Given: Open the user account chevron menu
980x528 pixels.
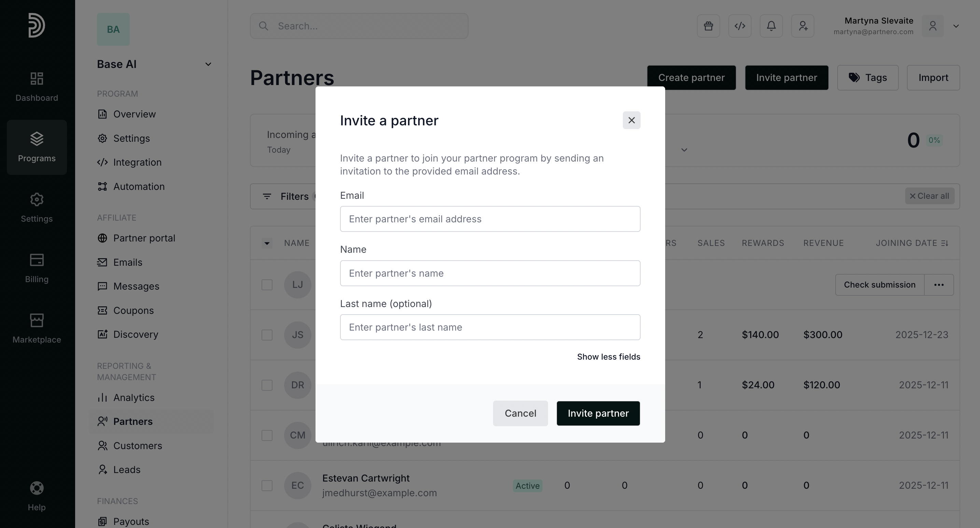Looking at the screenshot, I should coord(956,26).
